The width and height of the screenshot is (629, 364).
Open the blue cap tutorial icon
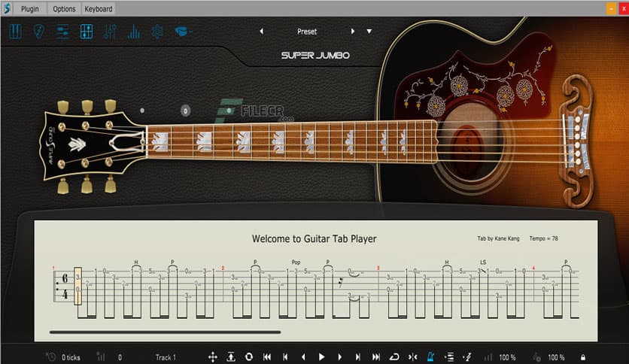coord(183,32)
